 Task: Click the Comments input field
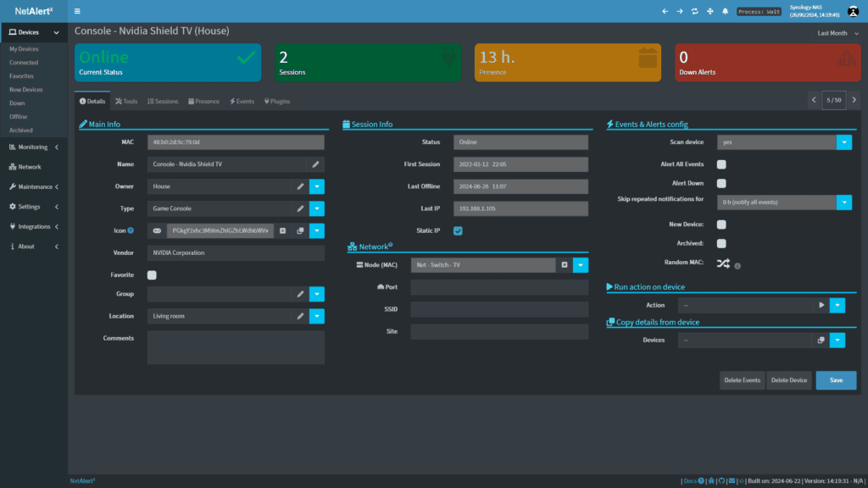coord(236,346)
